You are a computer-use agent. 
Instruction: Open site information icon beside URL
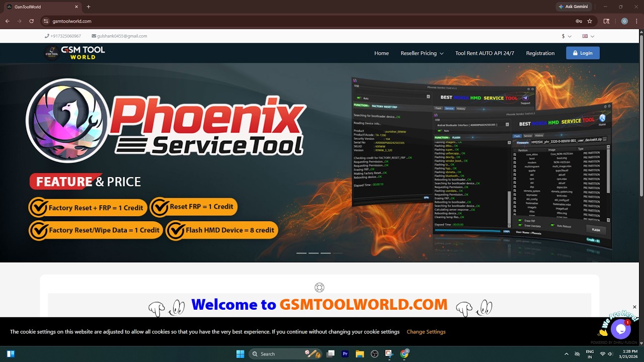click(x=46, y=21)
